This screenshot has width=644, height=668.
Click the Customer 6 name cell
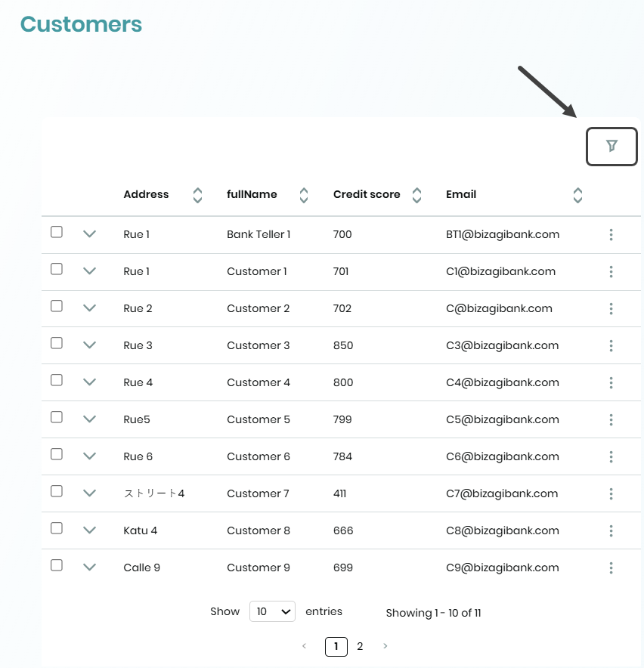pos(259,456)
